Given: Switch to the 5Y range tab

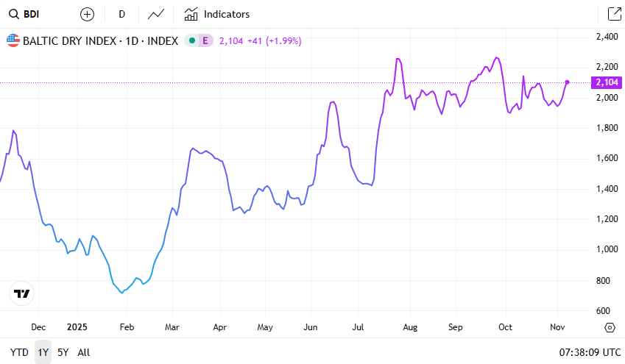Looking at the screenshot, I should click(x=64, y=352).
